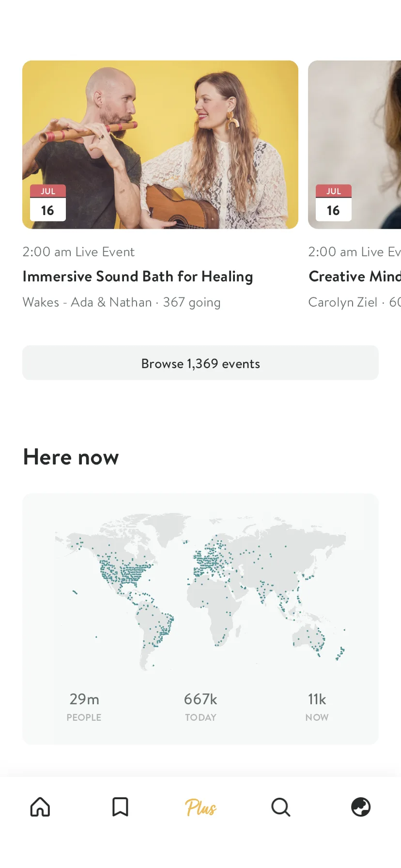Open the Bookmarks tab icon
This screenshot has width=401, height=868.
tap(120, 807)
